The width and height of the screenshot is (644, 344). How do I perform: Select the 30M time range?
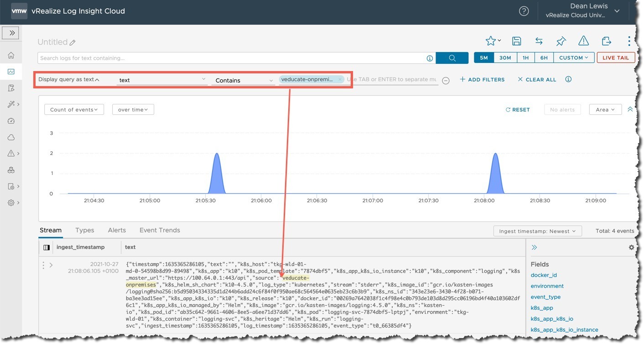click(x=505, y=58)
